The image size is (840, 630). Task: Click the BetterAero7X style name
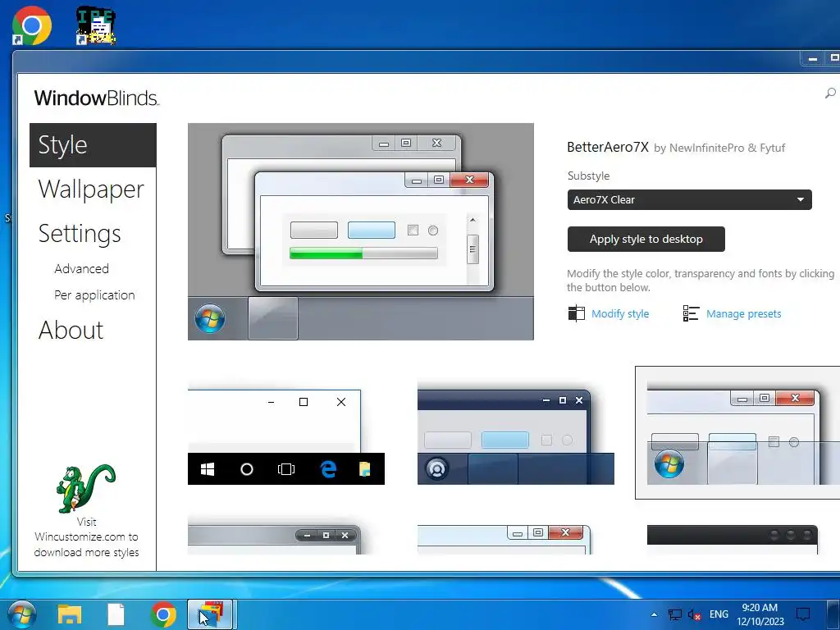pyautogui.click(x=608, y=148)
